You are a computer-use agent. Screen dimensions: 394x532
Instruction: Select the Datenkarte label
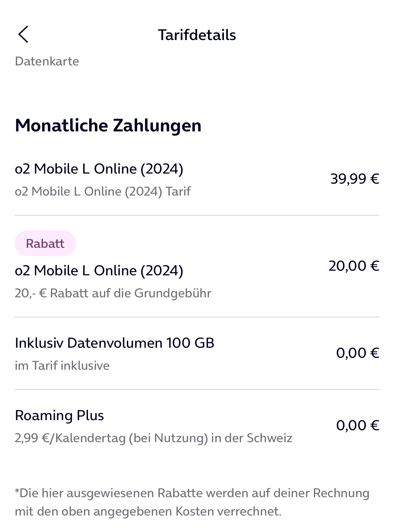coord(47,61)
